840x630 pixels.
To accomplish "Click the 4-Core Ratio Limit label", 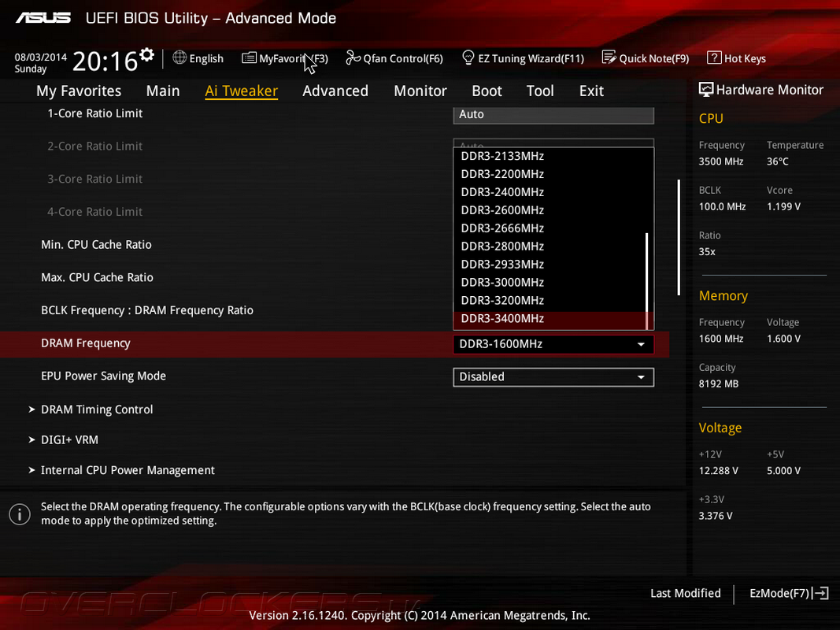I will tap(94, 212).
